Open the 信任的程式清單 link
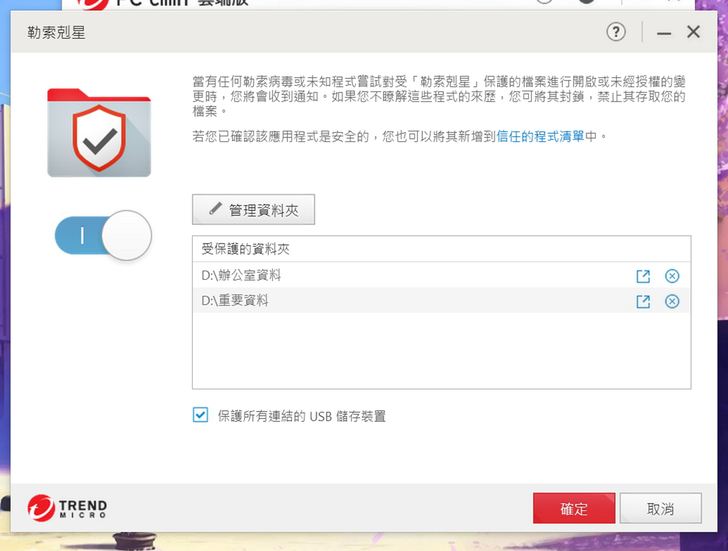 pos(540,136)
